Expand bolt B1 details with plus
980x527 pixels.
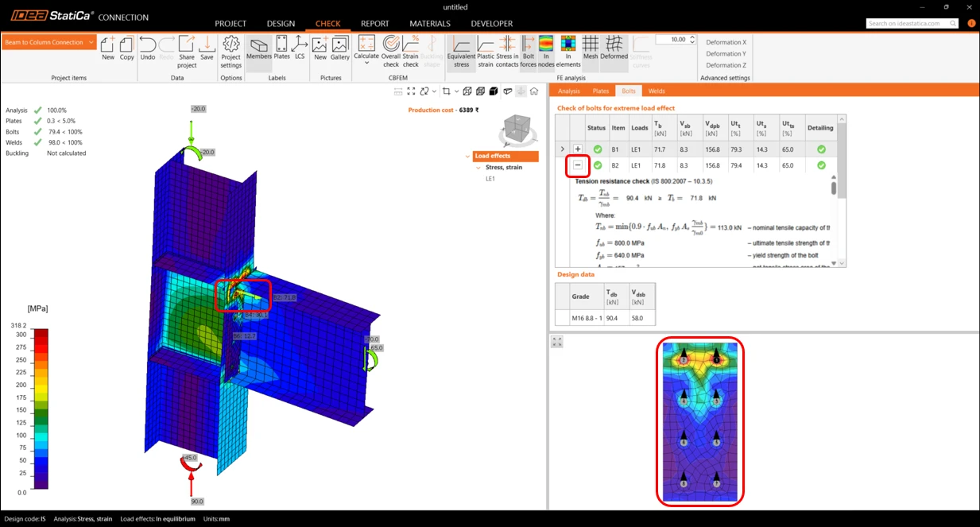(578, 149)
